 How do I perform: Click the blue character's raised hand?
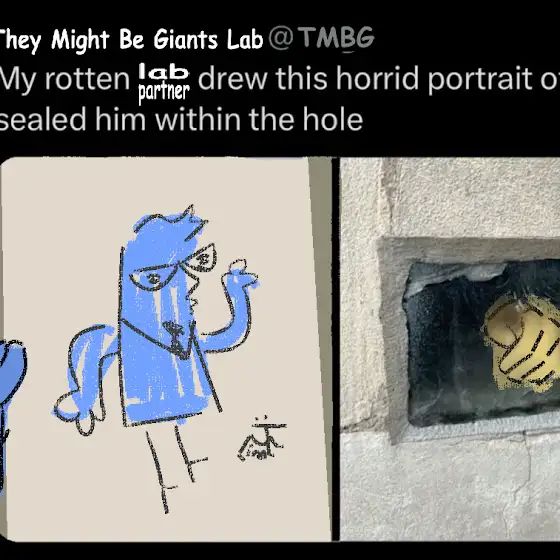pos(239,273)
